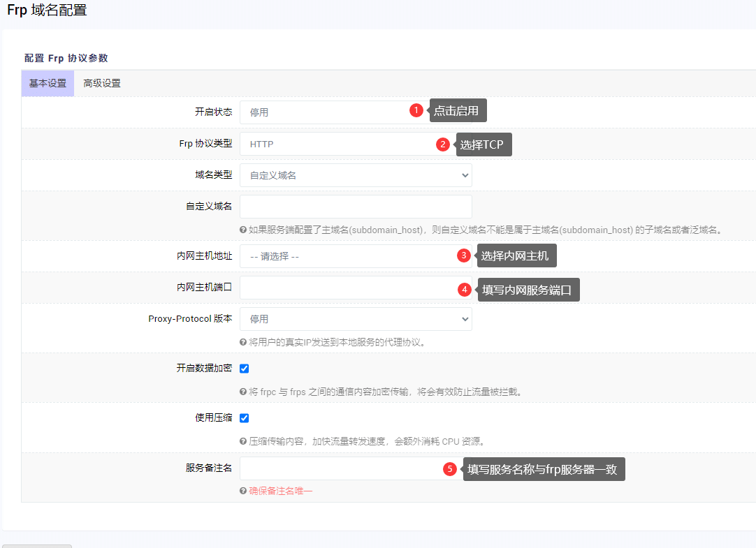
Task: Click help icon beside subdomain_host hint
Action: 243,229
